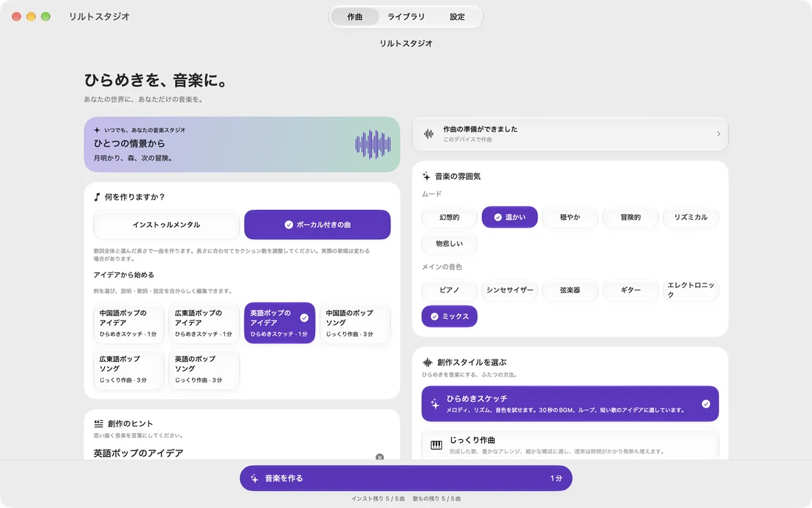Select ギター as main timbre

pyautogui.click(x=630, y=290)
